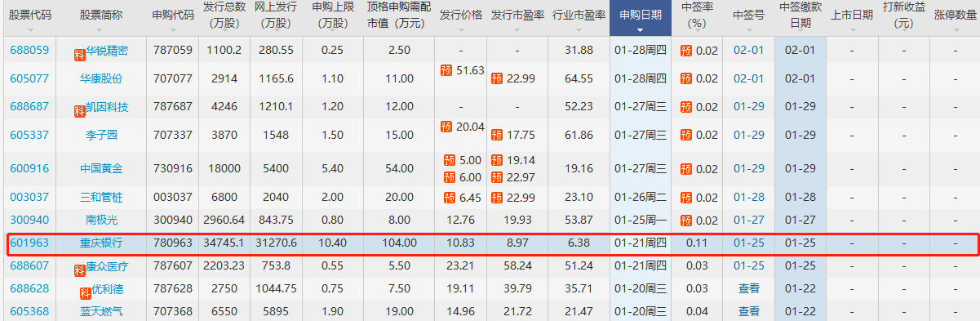The width and height of the screenshot is (980, 321).
Task: Open stock code 688628 link
Action: (29, 289)
